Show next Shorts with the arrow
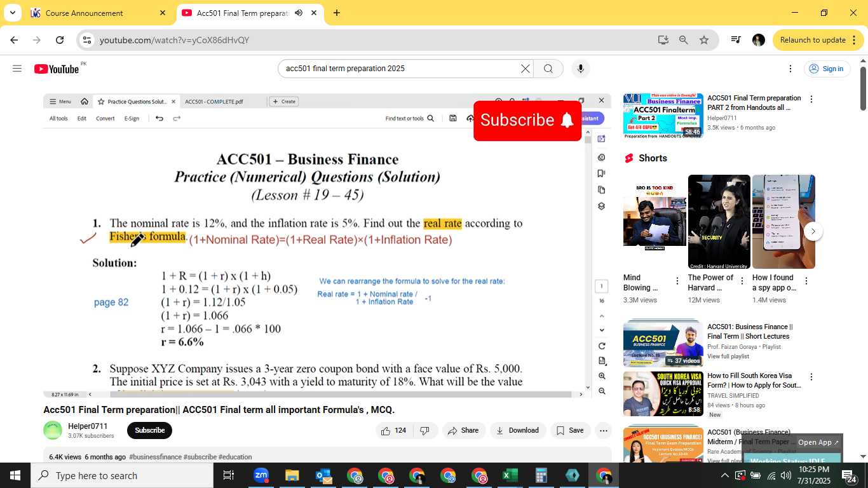The image size is (868, 488). [813, 231]
